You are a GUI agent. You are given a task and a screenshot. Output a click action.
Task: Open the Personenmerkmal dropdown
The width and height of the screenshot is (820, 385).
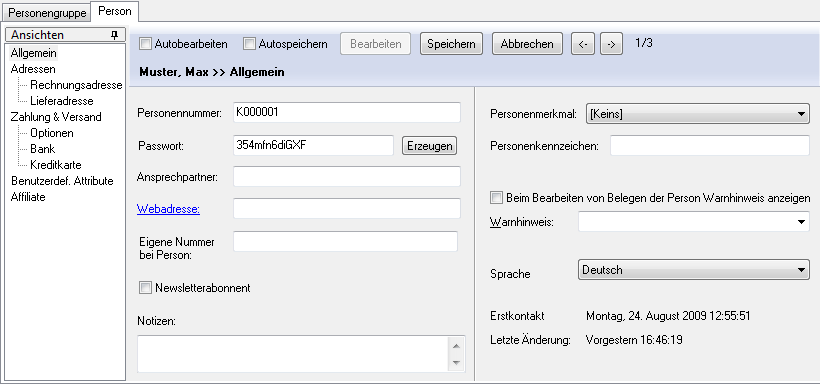click(x=698, y=114)
